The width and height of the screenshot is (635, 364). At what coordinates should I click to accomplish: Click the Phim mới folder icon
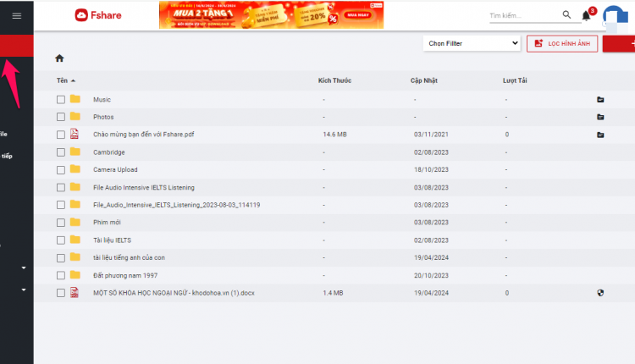pos(75,222)
